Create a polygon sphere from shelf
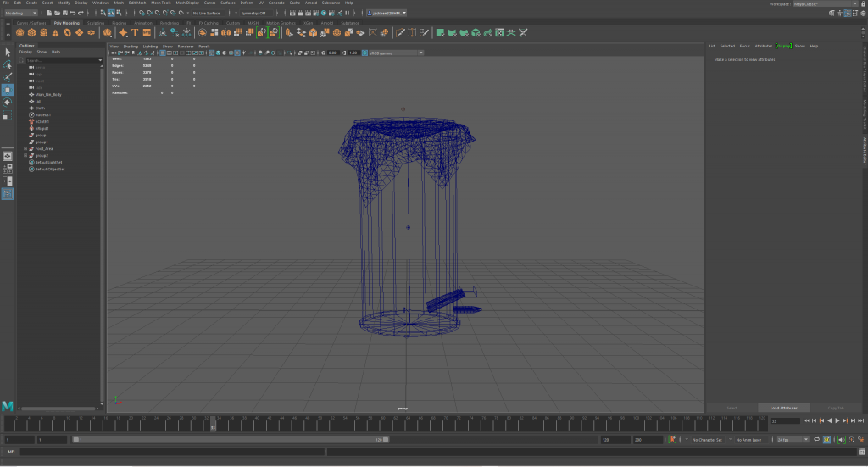This screenshot has height=467, width=868. tap(19, 33)
